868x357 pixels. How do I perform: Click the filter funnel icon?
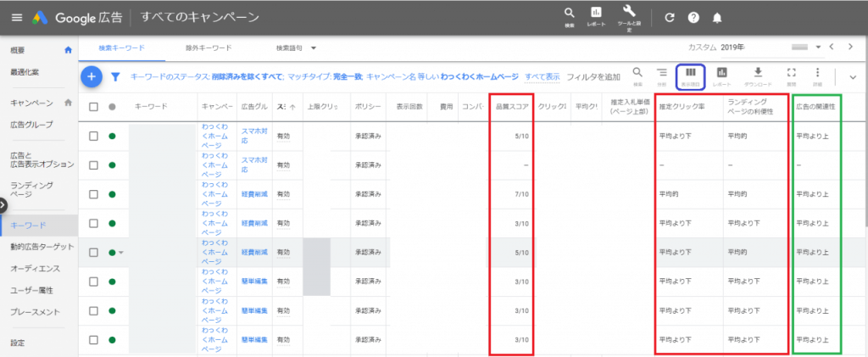point(116,77)
